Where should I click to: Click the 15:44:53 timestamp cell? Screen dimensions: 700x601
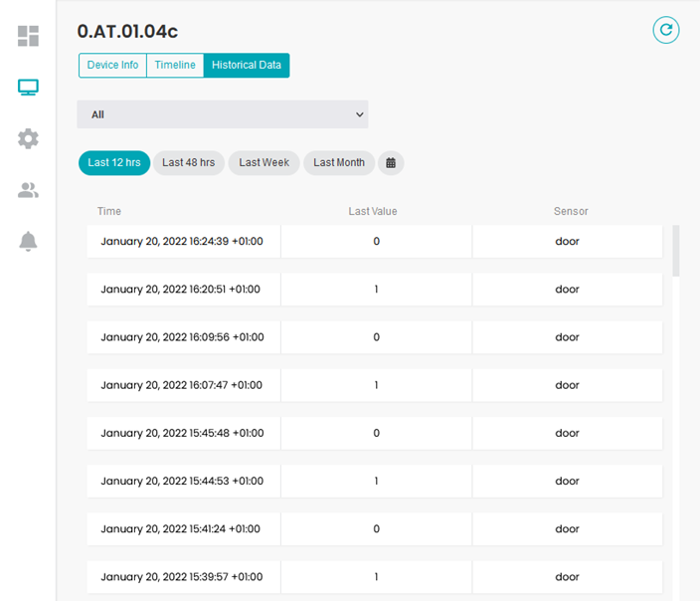point(184,481)
